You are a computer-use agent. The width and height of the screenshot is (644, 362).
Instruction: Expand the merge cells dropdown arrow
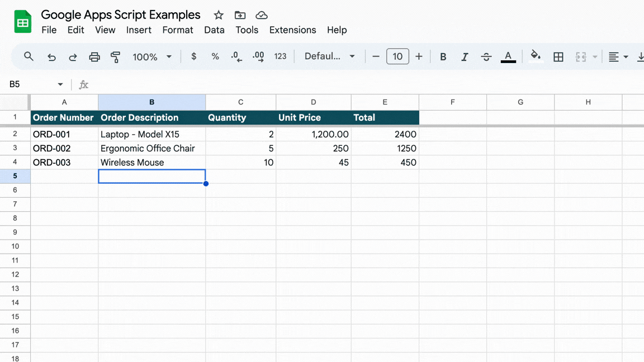pos(595,56)
